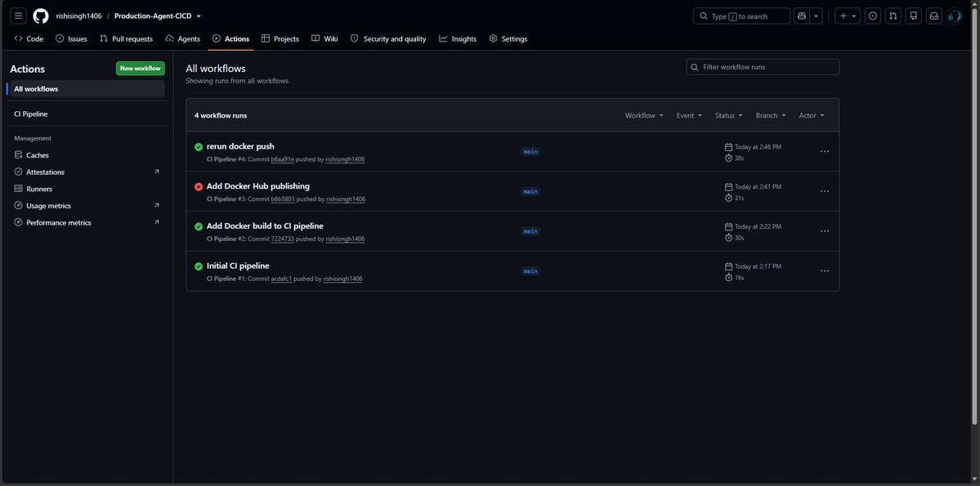The width and height of the screenshot is (980, 486).
Task: Open the rerun docker push run
Action: tap(240, 146)
